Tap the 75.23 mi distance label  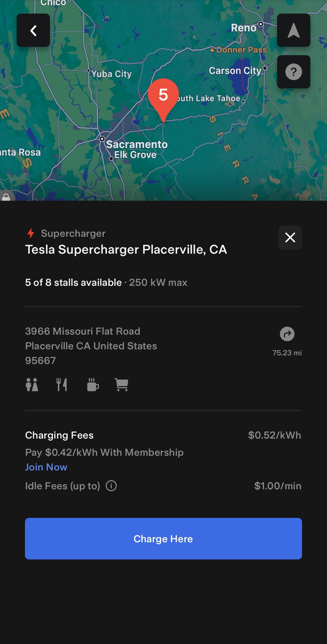point(287,353)
